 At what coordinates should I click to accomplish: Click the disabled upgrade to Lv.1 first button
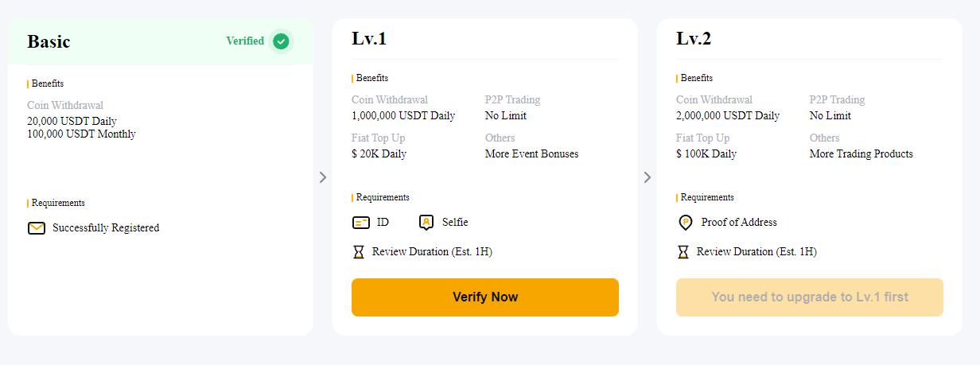(x=809, y=297)
